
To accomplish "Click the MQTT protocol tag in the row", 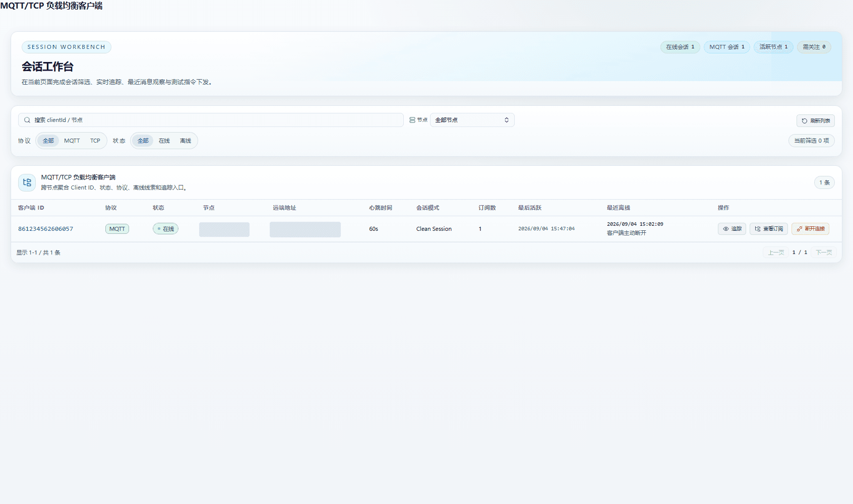I will tap(117, 229).
